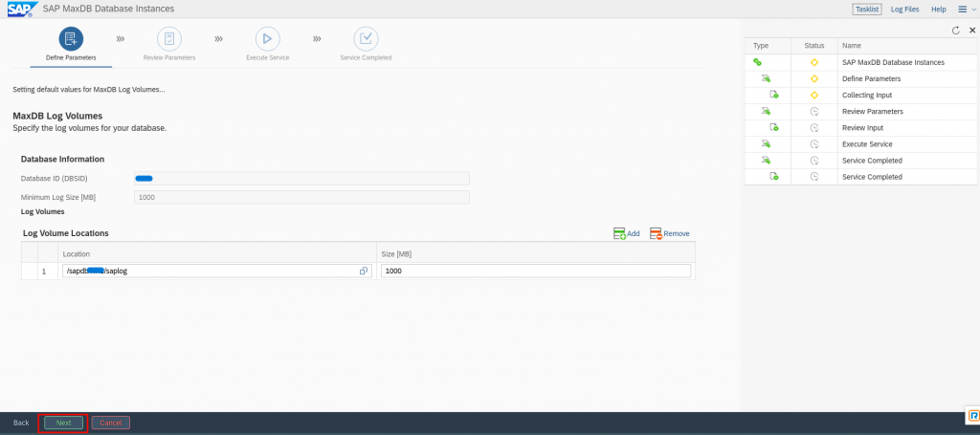Add a new log volume row

(x=627, y=233)
